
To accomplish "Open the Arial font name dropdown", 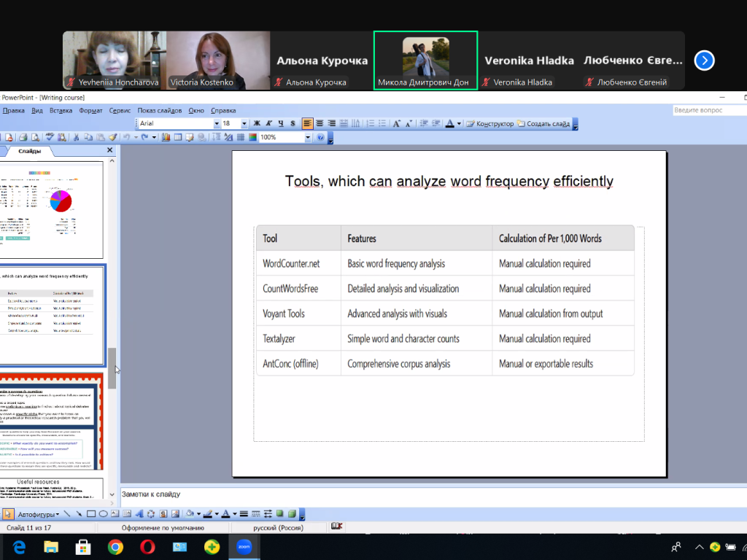I will pyautogui.click(x=217, y=124).
